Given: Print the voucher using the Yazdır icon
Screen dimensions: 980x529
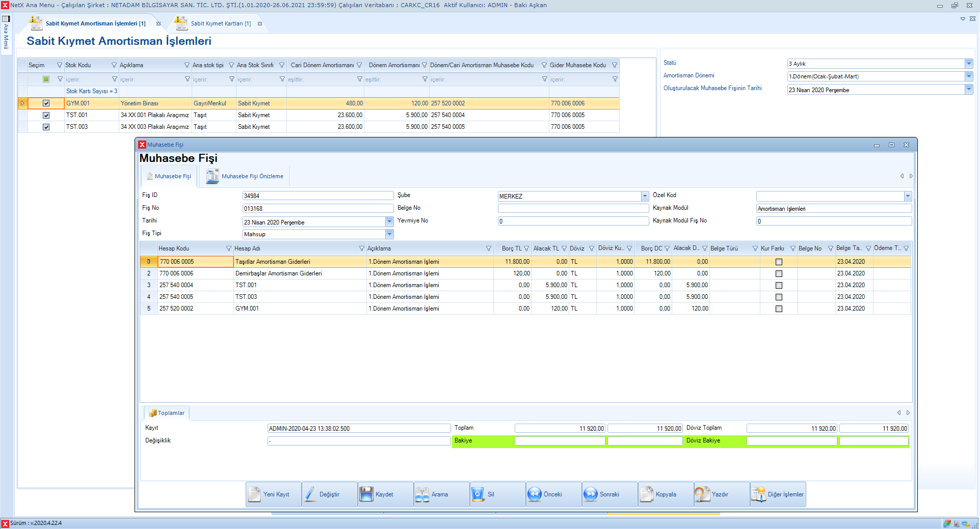Looking at the screenshot, I should 702,494.
